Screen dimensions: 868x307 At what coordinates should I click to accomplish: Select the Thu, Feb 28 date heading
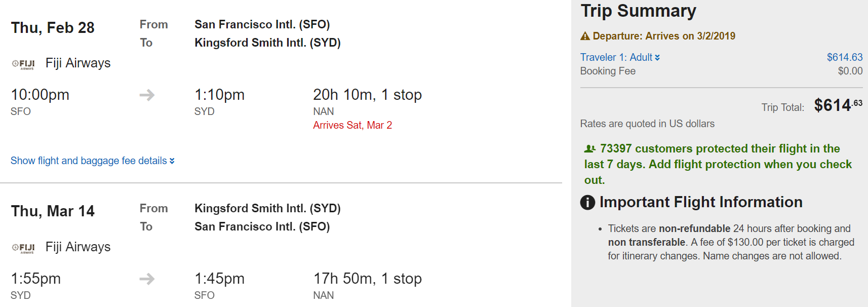click(53, 28)
